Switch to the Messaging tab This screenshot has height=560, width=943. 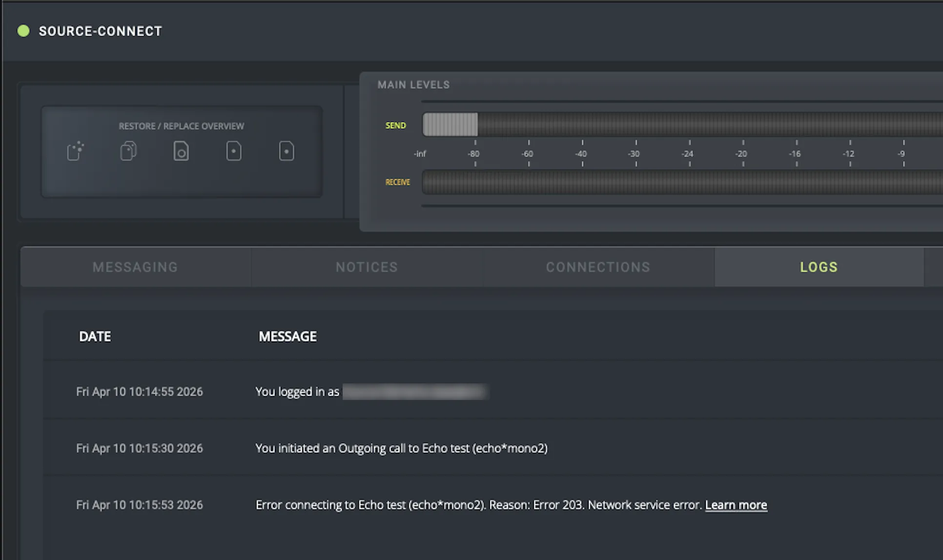pyautogui.click(x=136, y=267)
